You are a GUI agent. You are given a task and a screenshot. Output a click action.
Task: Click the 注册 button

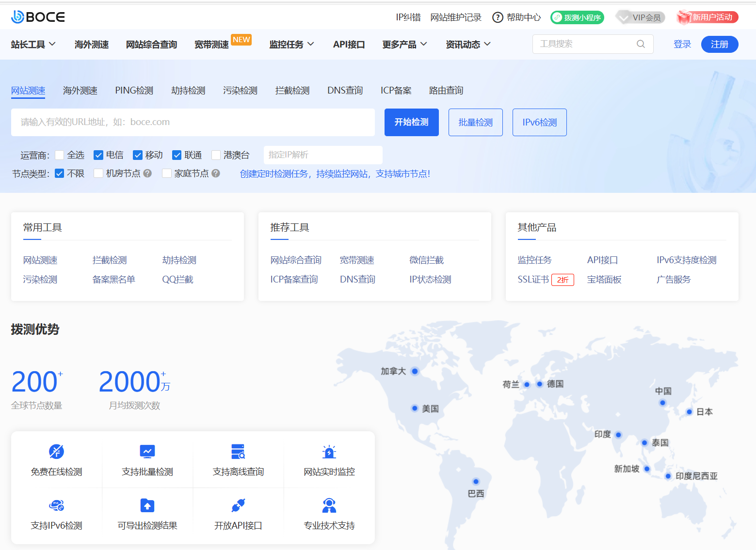720,44
